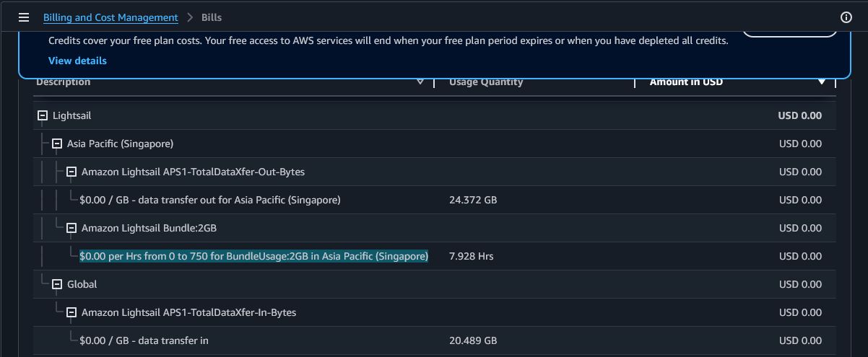Click the Amazon Lightsail Bundle:2GB label

tap(149, 228)
